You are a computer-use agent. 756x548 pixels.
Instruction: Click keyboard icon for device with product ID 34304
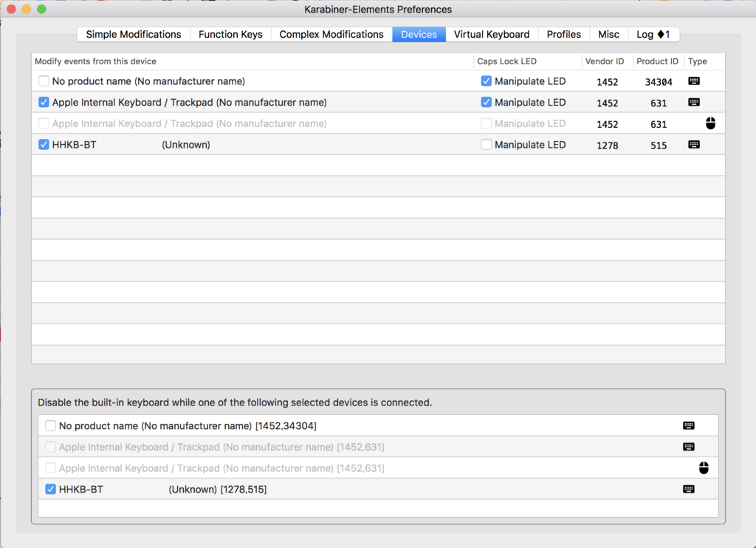pyautogui.click(x=694, y=81)
